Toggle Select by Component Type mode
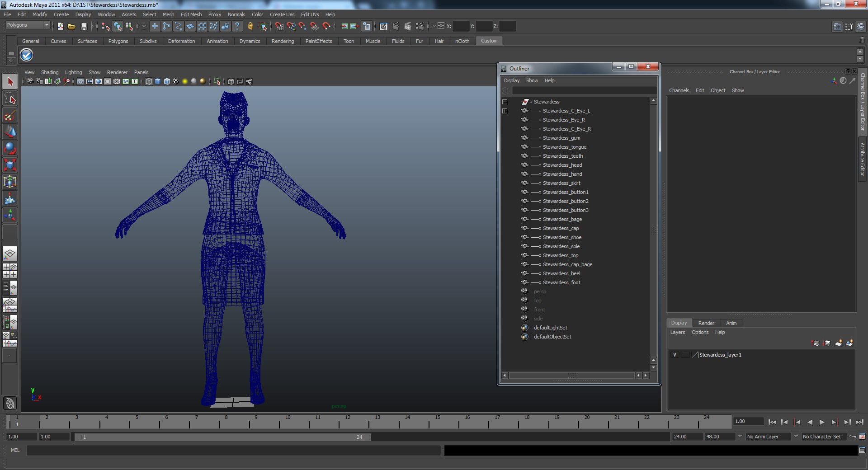The height and width of the screenshot is (470, 868). 129,26
